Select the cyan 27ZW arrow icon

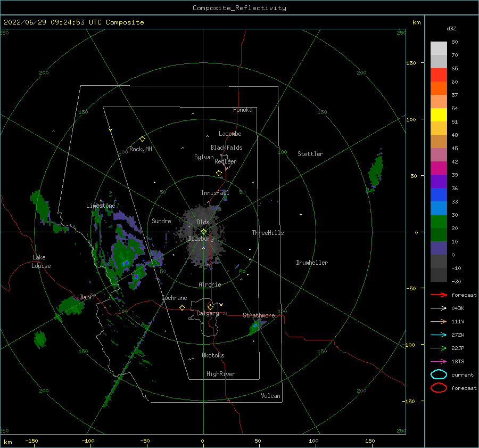[439, 335]
